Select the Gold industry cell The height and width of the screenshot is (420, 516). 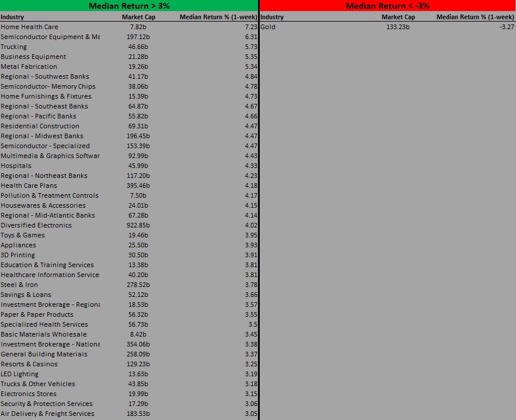(268, 27)
